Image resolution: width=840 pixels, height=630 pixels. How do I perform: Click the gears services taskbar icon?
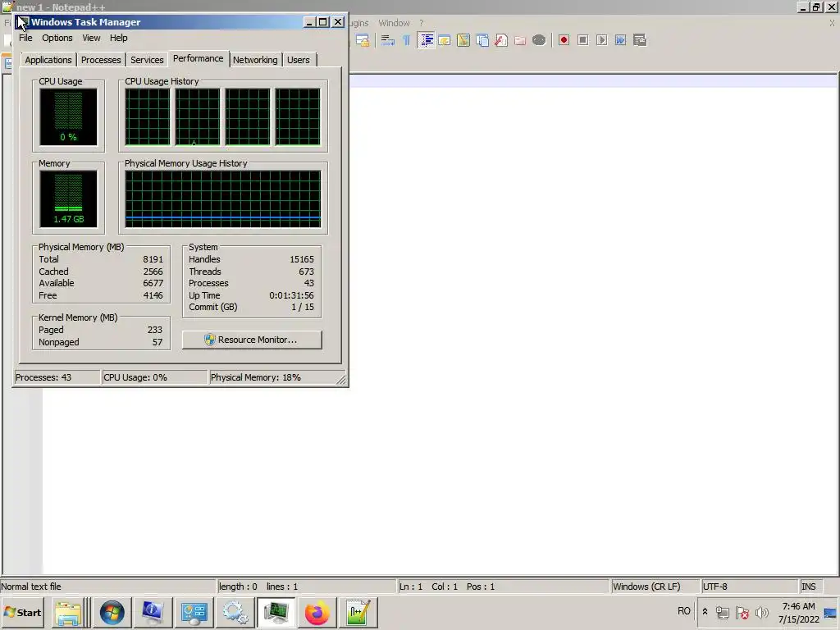(235, 613)
